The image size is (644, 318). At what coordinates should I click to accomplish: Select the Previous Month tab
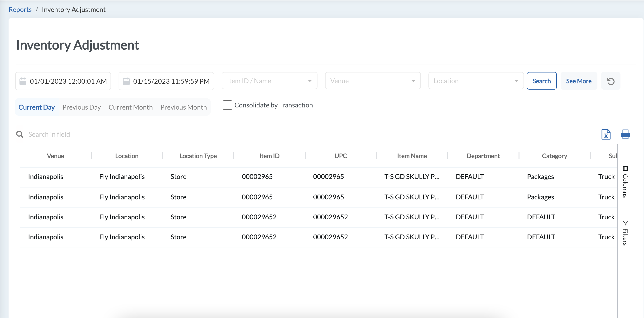(x=184, y=107)
